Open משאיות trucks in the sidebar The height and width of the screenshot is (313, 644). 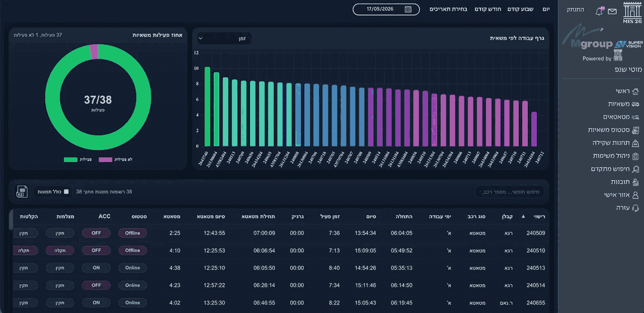624,104
